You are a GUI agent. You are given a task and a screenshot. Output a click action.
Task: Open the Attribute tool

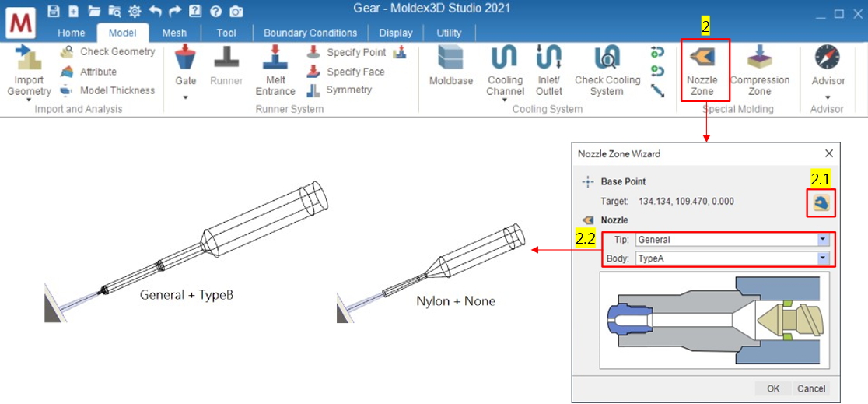(x=89, y=72)
